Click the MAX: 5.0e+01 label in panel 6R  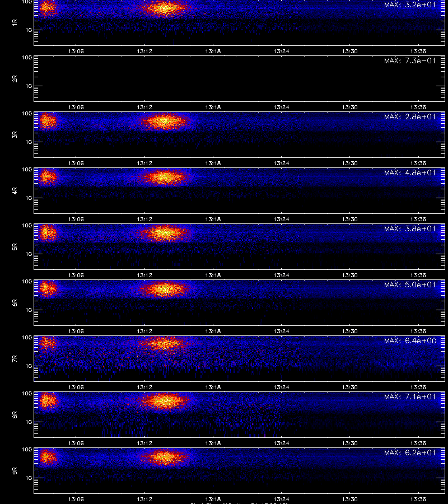(x=410, y=284)
